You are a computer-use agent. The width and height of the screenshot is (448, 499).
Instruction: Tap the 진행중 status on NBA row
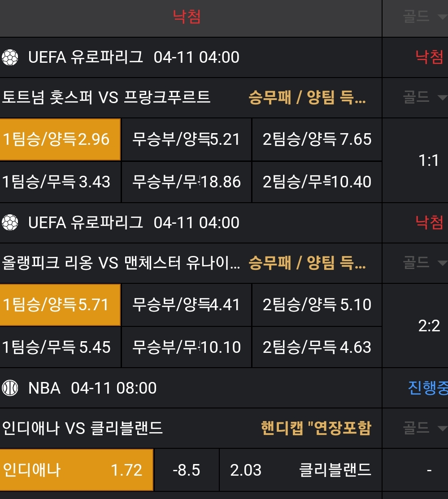click(427, 388)
